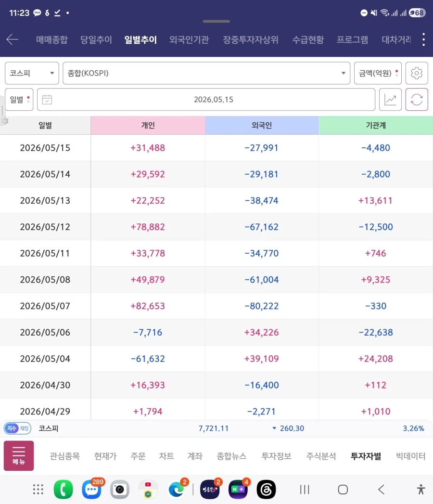Tap the pink 개인 column header
Viewport: 433px width, 504px height.
pos(148,125)
